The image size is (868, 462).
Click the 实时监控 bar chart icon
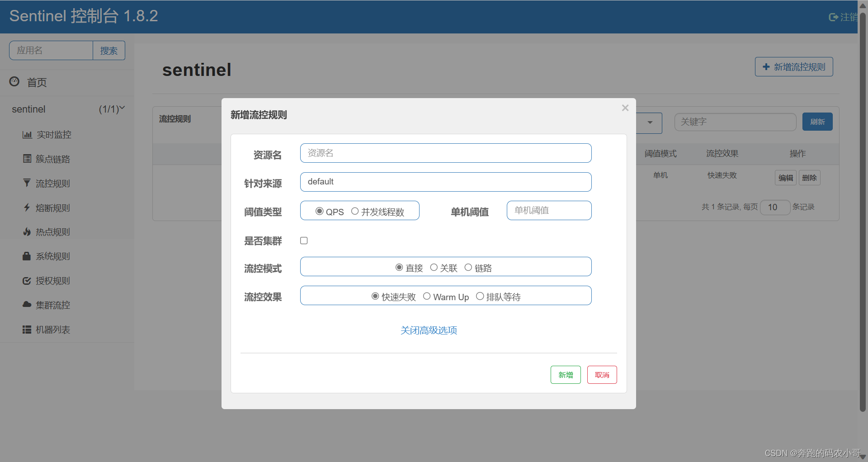(27, 135)
